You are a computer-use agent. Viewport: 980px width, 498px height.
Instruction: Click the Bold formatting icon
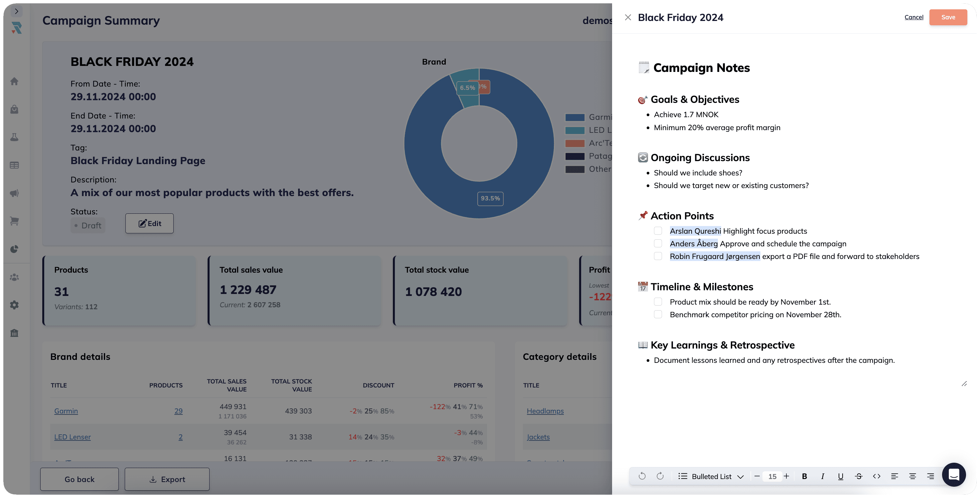click(804, 476)
